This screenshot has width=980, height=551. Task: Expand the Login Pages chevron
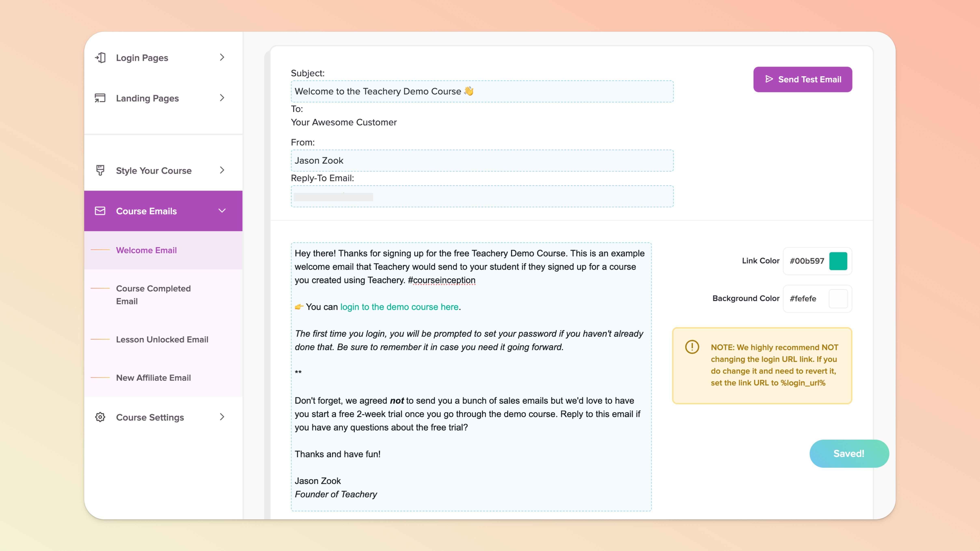click(x=222, y=57)
